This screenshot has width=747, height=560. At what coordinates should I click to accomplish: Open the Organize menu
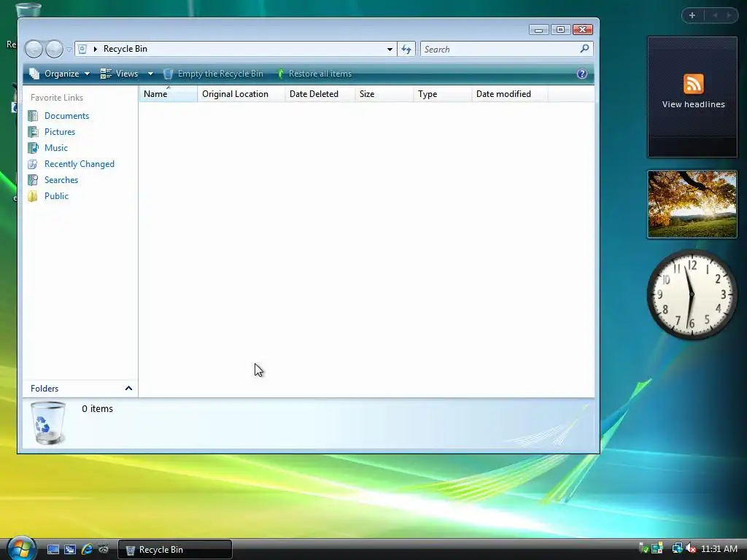tap(60, 74)
